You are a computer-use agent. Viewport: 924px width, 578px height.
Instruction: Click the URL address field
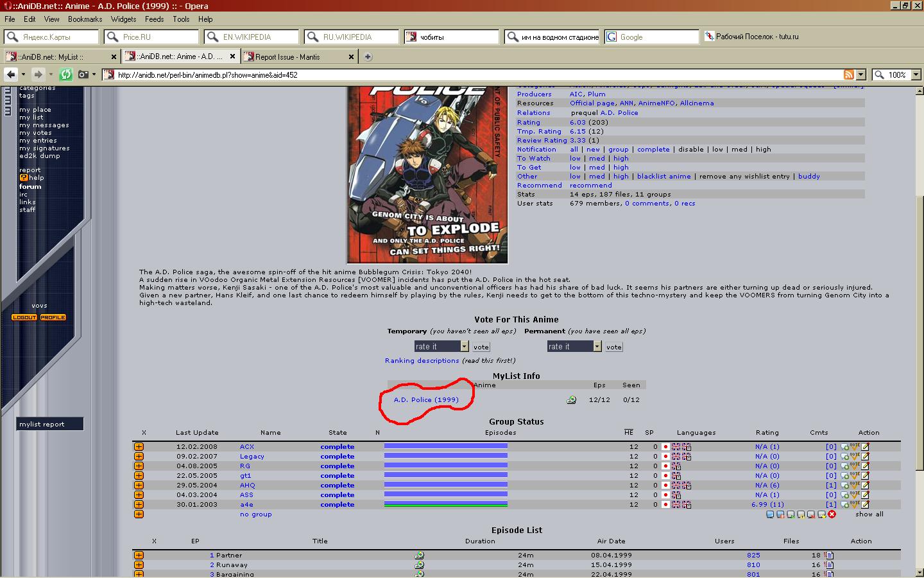click(475, 74)
